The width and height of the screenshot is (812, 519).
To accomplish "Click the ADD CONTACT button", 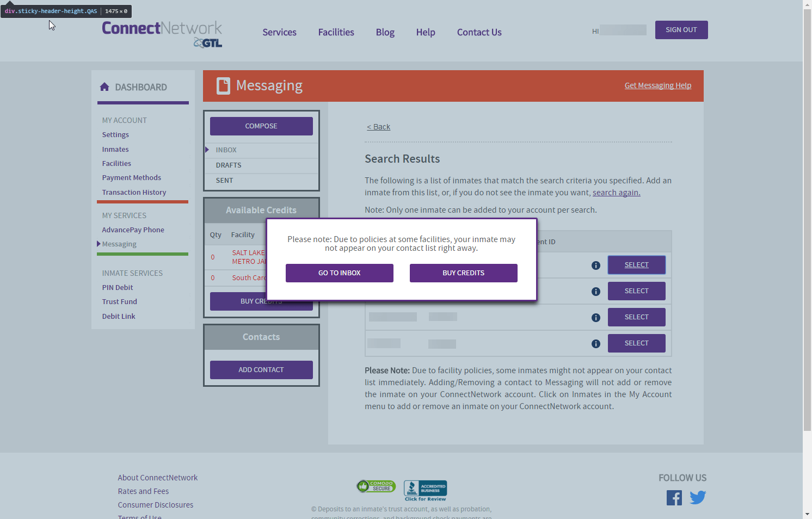I will coord(261,370).
